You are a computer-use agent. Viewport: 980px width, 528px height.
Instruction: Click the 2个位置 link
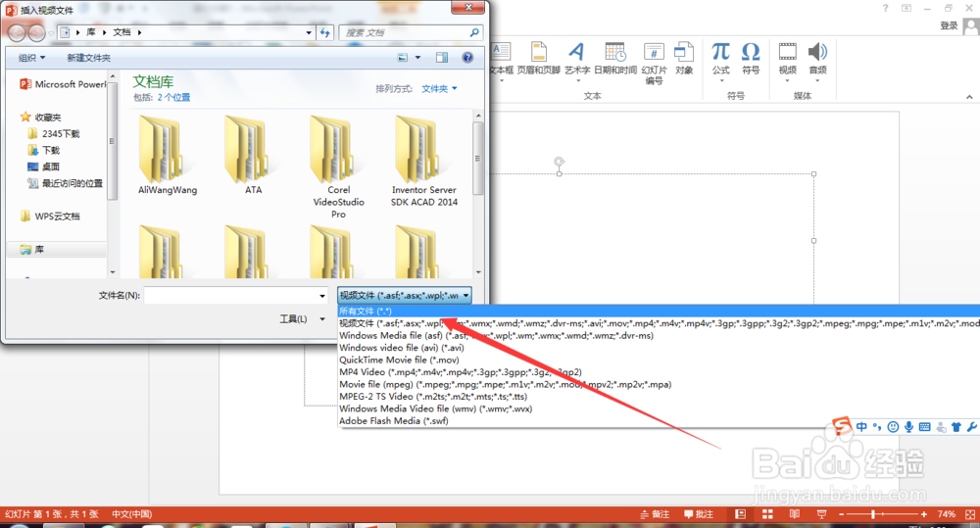(173, 98)
